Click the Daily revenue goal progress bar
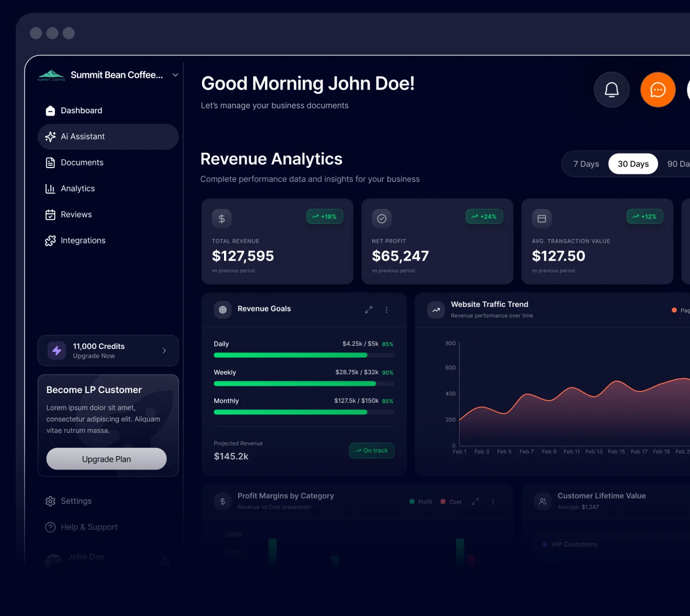Screen dimensions: 690x616 (304, 355)
